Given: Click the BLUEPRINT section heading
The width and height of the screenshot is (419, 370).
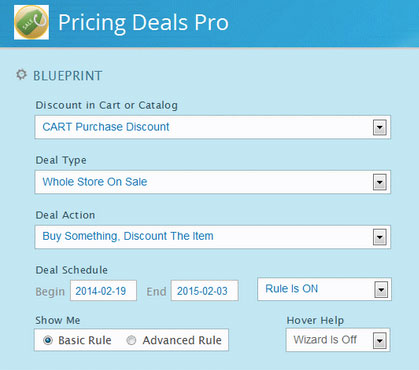Looking at the screenshot, I should [67, 76].
